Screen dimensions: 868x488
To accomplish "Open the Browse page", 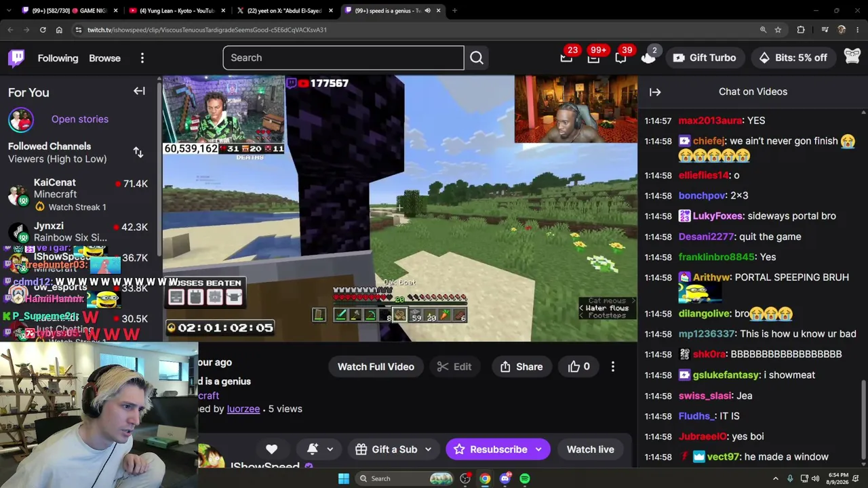I will (x=104, y=58).
